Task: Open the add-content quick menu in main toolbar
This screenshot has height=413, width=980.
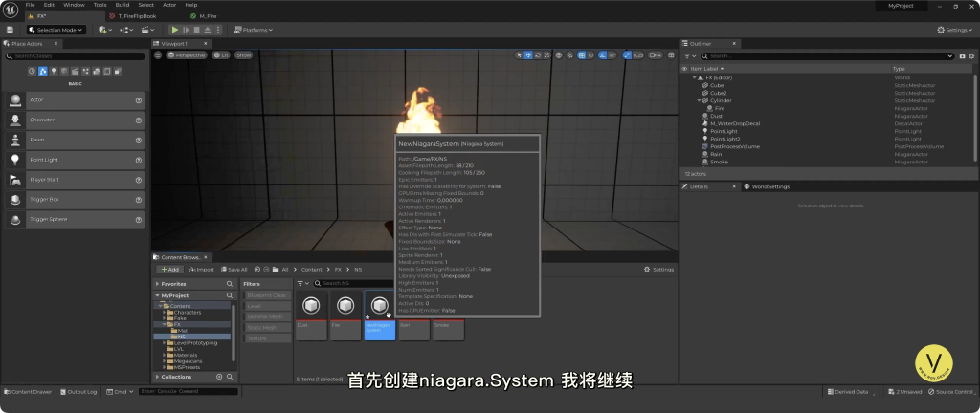Action: [105, 30]
